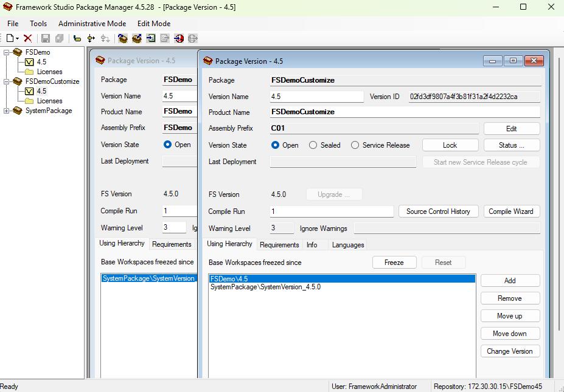Select the Service Release radio button

click(x=355, y=145)
